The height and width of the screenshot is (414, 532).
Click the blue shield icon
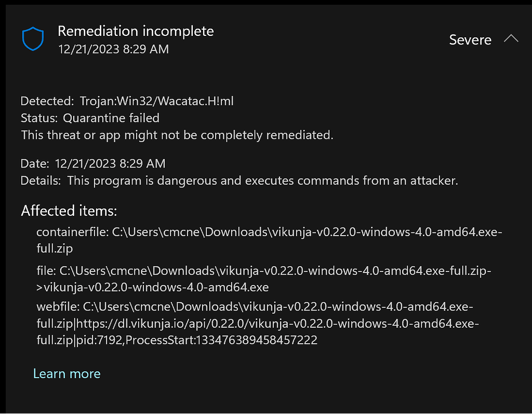[33, 38]
